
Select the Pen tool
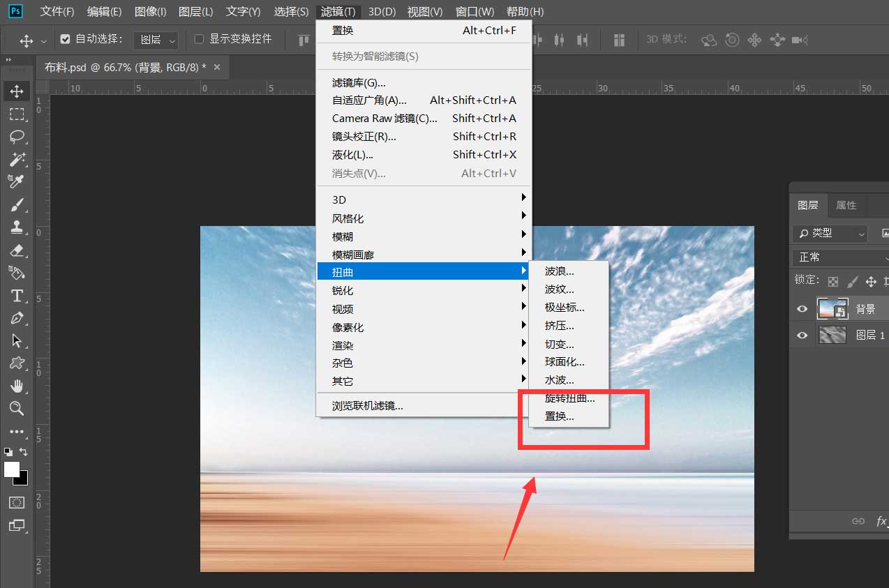[17, 318]
